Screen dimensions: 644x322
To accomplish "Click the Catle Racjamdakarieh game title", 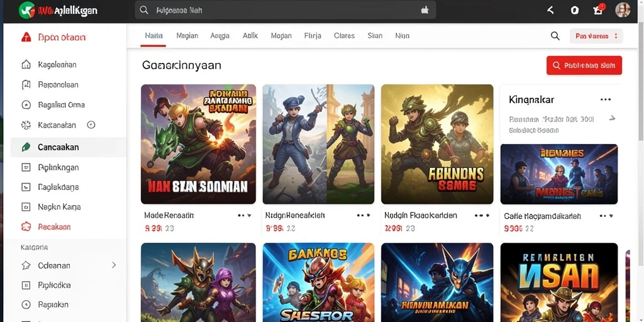I will pyautogui.click(x=542, y=216).
